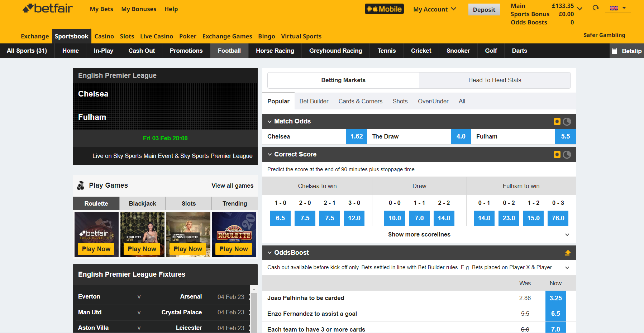
Task: Click the Play Games dice icon
Action: point(81,186)
